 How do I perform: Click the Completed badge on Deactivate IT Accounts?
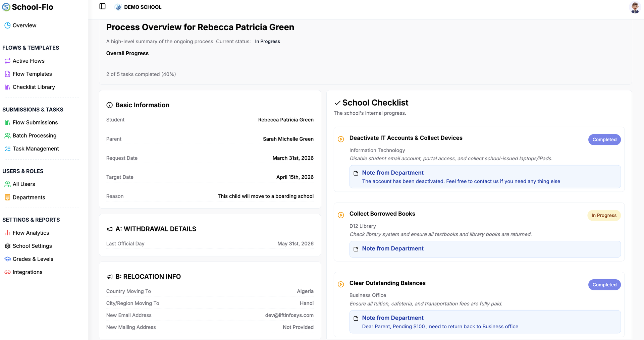pyautogui.click(x=604, y=139)
